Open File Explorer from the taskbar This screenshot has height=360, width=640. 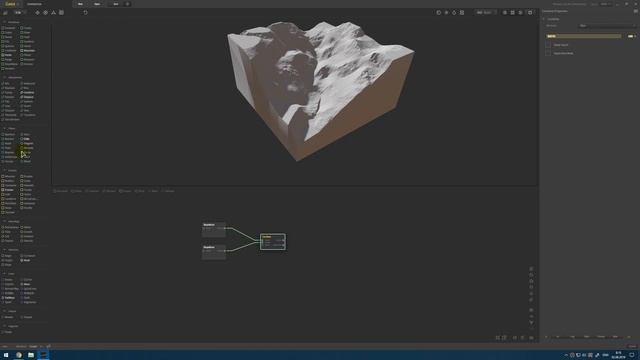[x=31, y=355]
